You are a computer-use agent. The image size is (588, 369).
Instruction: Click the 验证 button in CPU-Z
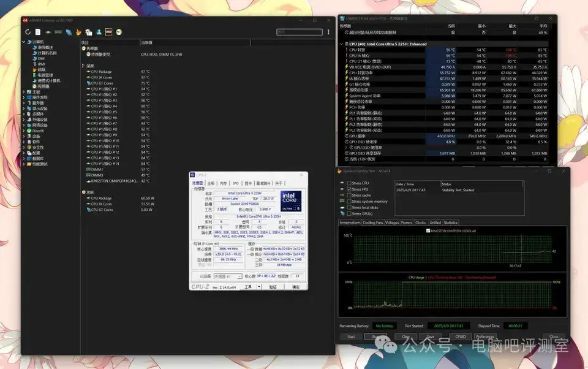(x=273, y=287)
